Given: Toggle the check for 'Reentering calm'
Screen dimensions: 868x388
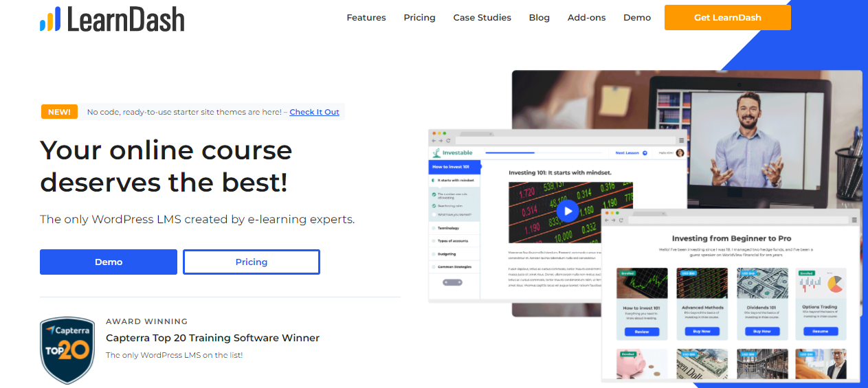Looking at the screenshot, I should [x=434, y=205].
